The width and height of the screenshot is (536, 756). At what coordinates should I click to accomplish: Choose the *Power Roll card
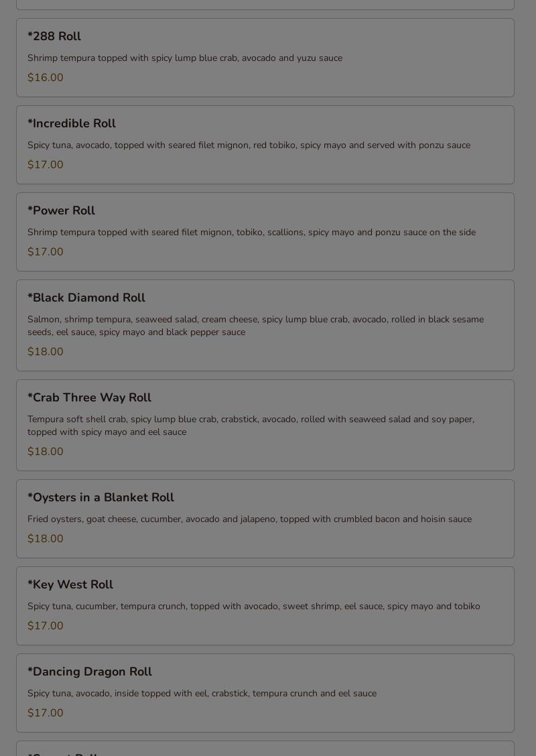pyautogui.click(x=265, y=232)
